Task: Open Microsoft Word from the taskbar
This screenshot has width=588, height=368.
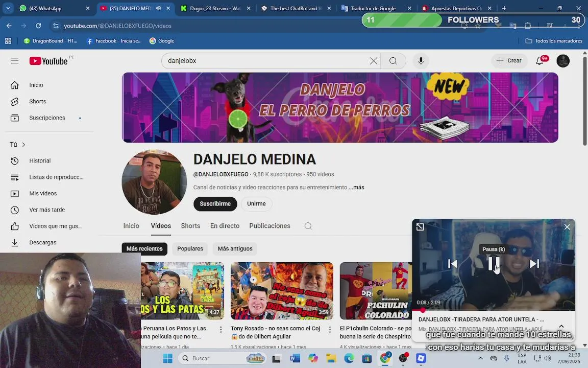Action: click(295, 358)
